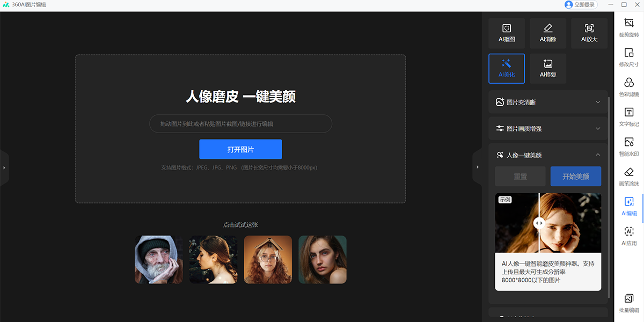Open the 修改尺寸 resize tool
This screenshot has width=644, height=322.
click(628, 57)
